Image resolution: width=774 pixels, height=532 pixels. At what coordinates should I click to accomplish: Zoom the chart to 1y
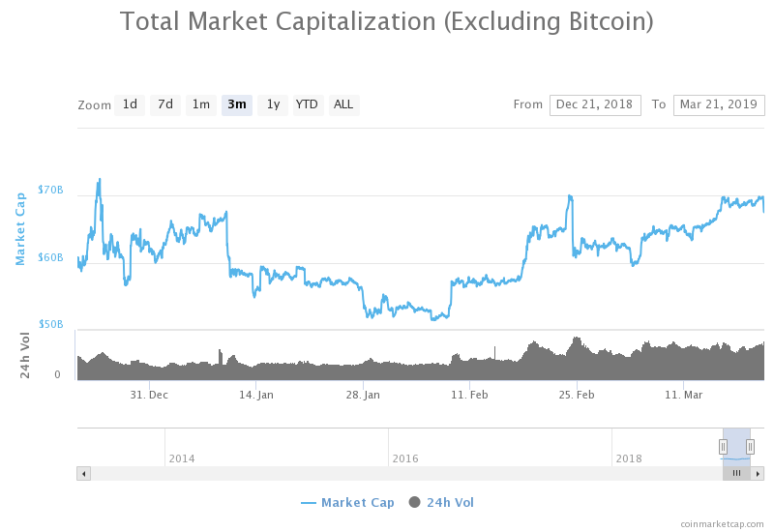[273, 104]
